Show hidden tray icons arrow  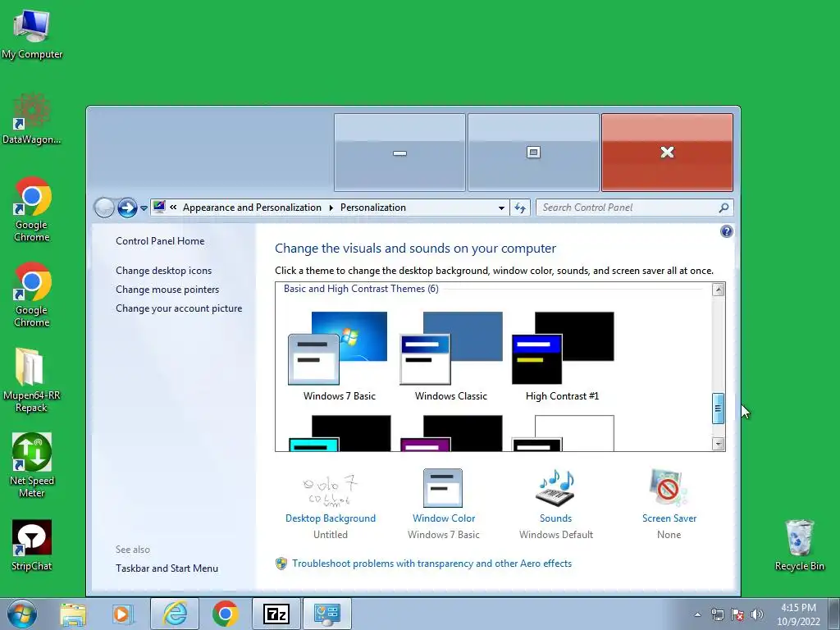coord(697,614)
